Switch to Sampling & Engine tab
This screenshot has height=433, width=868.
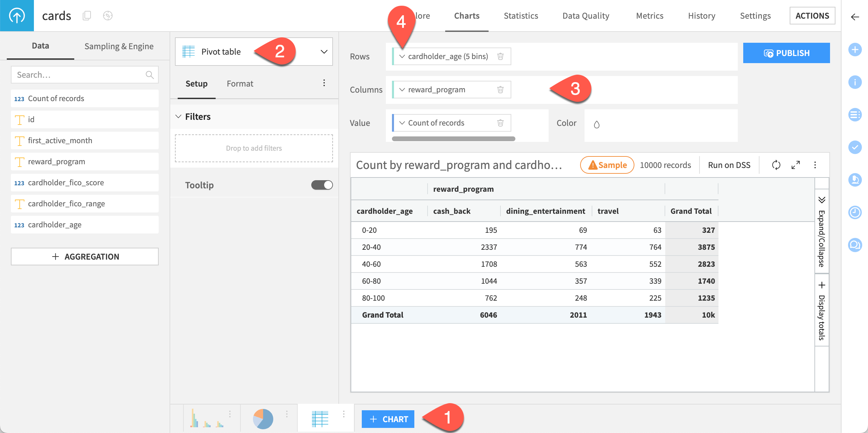point(119,46)
